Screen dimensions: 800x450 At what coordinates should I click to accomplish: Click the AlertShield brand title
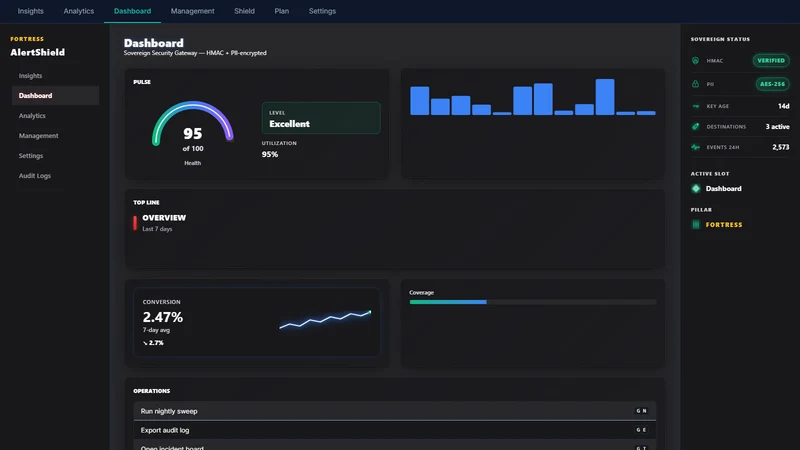coord(38,53)
